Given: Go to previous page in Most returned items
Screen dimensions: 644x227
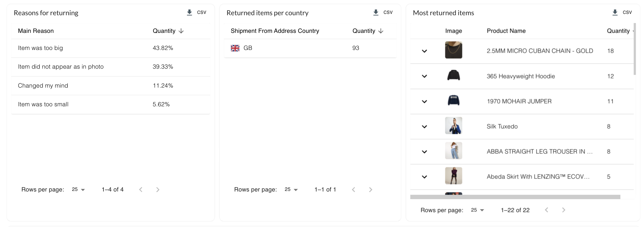Looking at the screenshot, I should [546, 210].
